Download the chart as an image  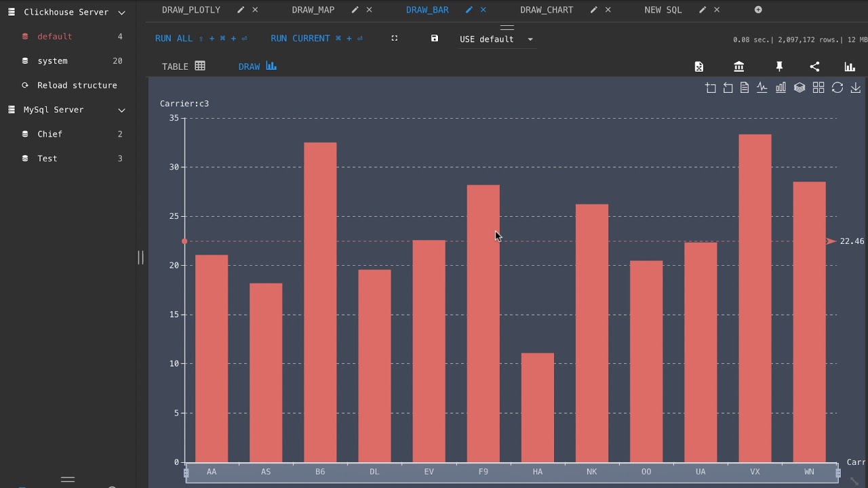pos(856,87)
